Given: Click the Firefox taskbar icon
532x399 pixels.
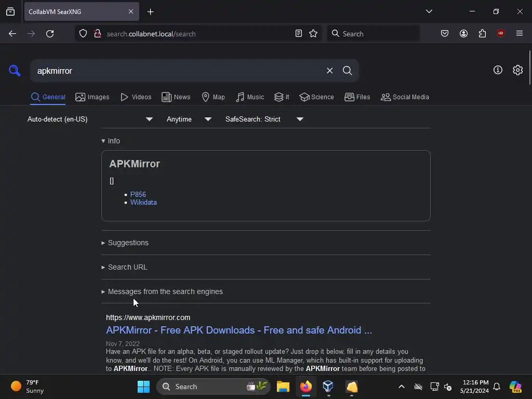Looking at the screenshot, I should 305,387.
